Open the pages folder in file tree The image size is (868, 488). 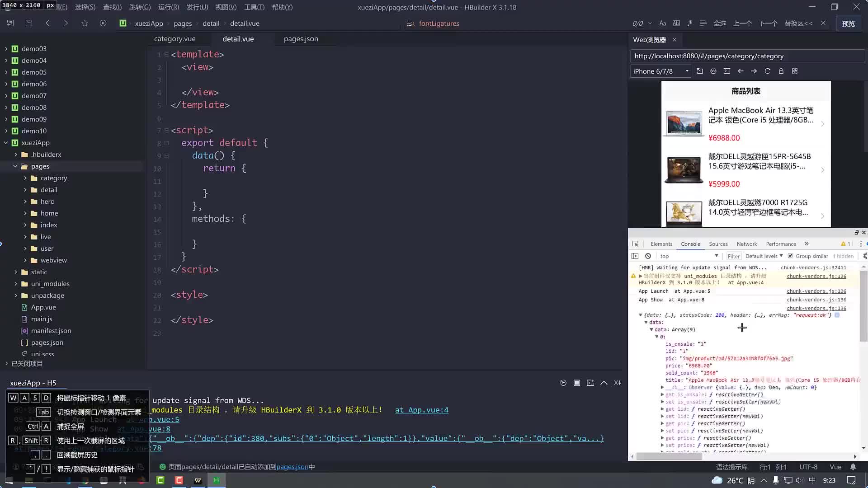point(40,166)
